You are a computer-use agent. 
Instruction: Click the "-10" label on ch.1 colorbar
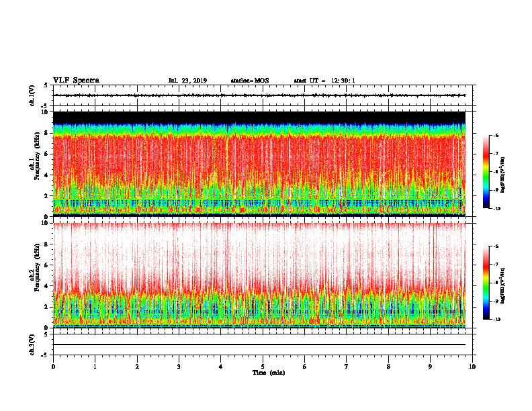[x=497, y=209]
